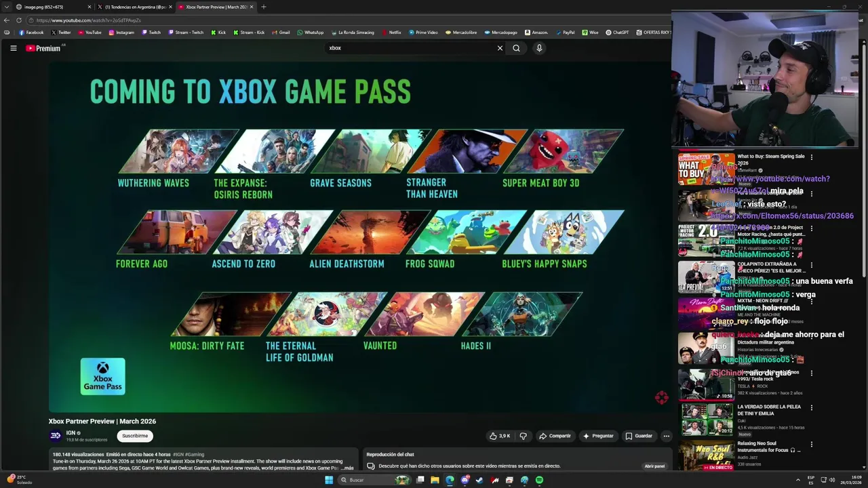Open the Kick bookmark
868x488 pixels.
(218, 33)
